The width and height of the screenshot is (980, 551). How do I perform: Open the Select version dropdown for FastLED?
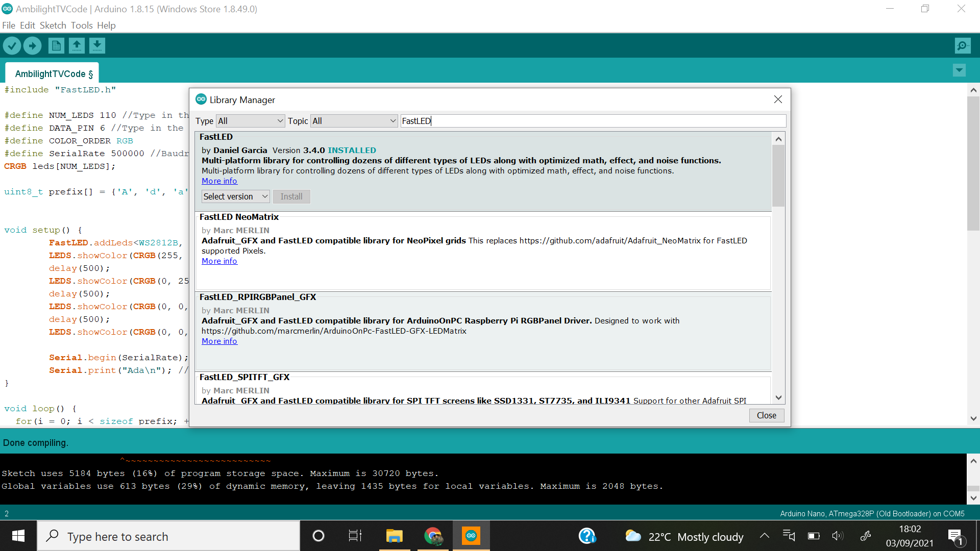tap(235, 196)
